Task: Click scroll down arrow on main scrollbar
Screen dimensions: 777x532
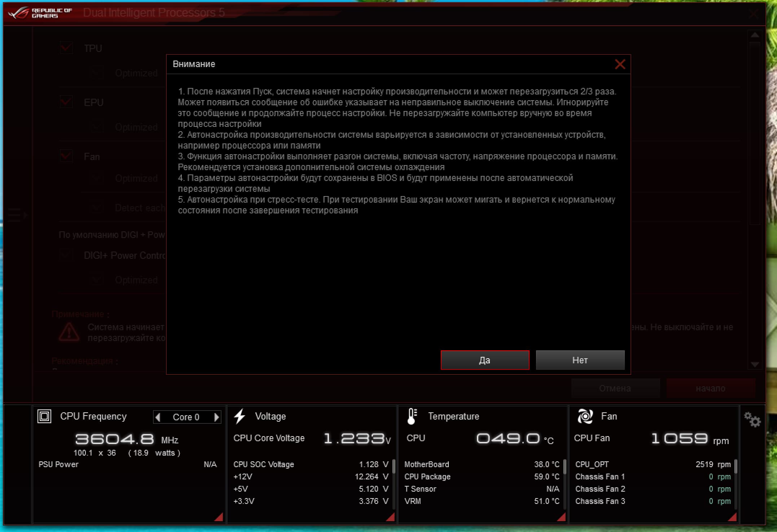Action: point(755,364)
